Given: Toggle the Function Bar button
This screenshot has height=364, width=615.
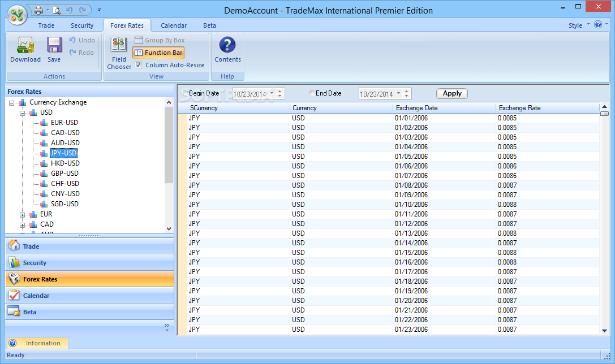Looking at the screenshot, I should click(x=158, y=53).
